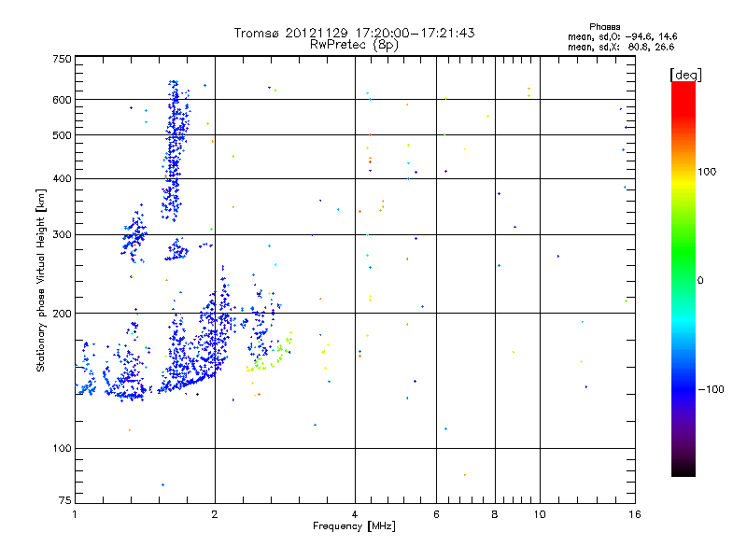The image size is (747, 560).
Task: Click y-axis tick label "200"
Action: click(x=62, y=314)
